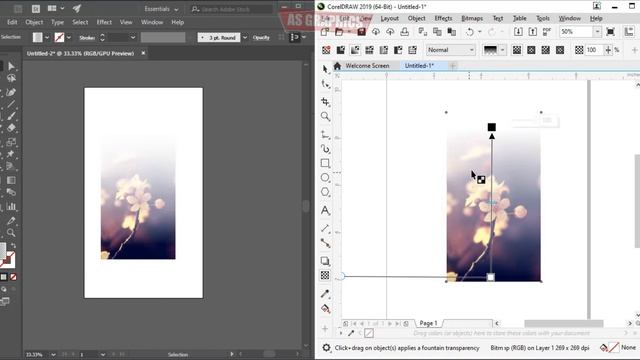Select the Ellipse tool in CorelDRAW
The height and width of the screenshot is (360, 640).
(325, 178)
